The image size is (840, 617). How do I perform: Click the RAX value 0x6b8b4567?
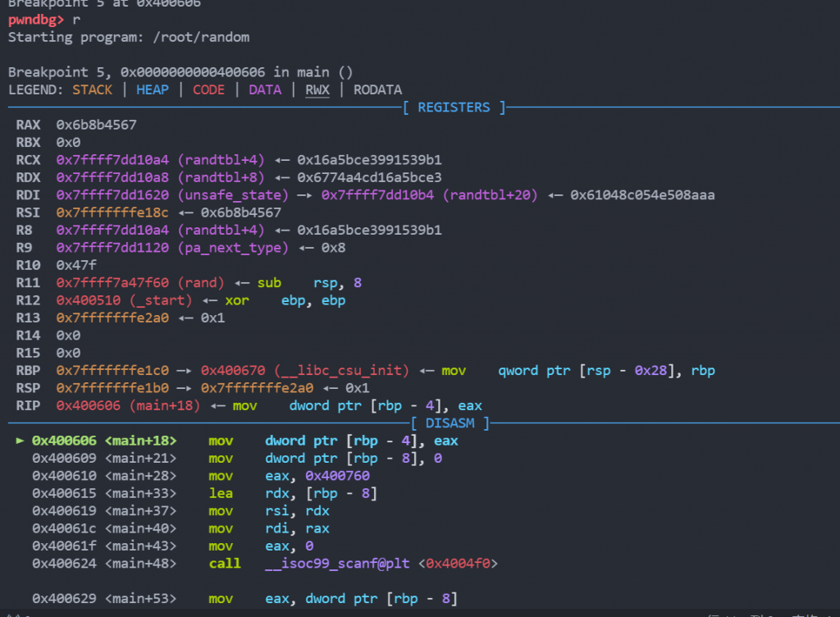pyautogui.click(x=97, y=125)
